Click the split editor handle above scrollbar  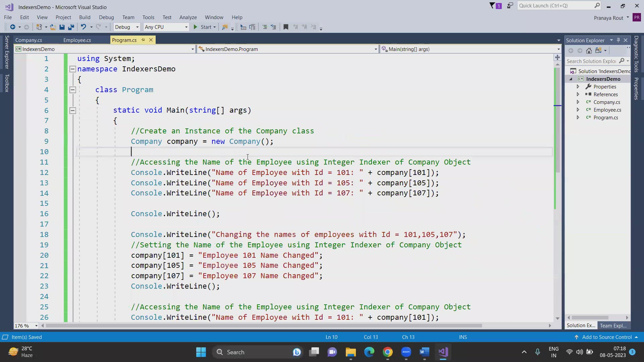tap(557, 57)
